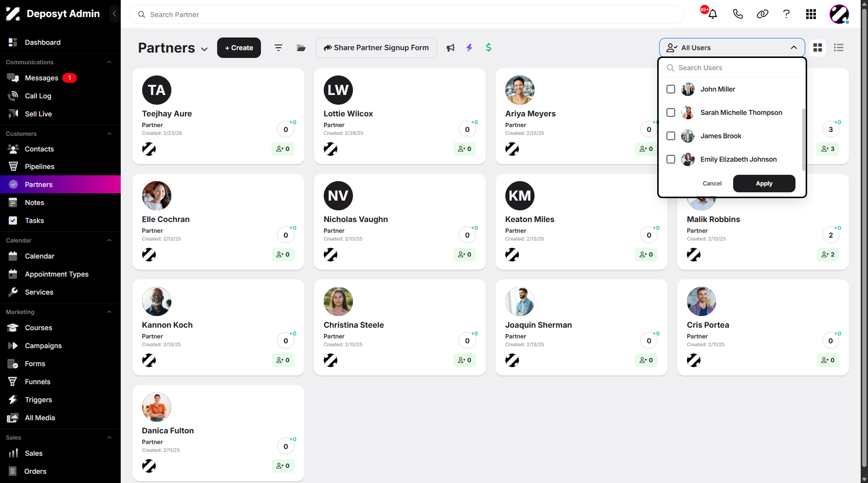Click the add-user badge on Lottie Wilcox card

click(465, 149)
